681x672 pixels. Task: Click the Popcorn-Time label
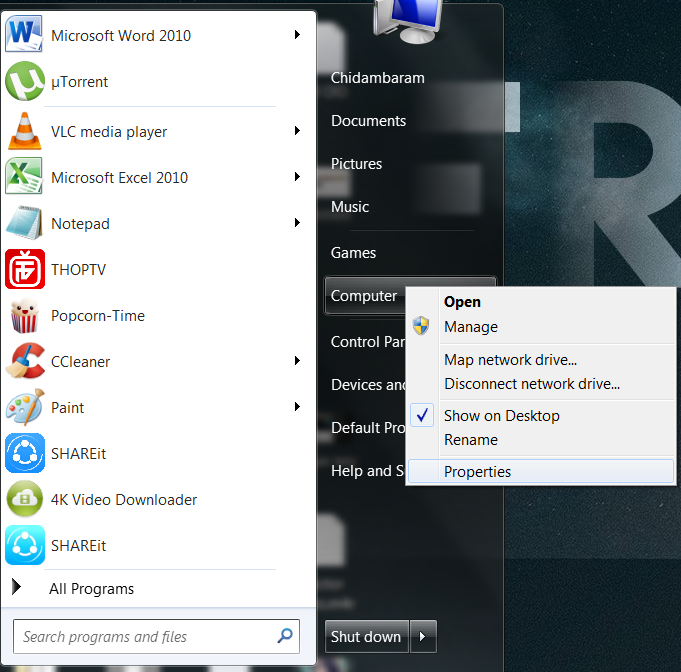[x=98, y=316]
